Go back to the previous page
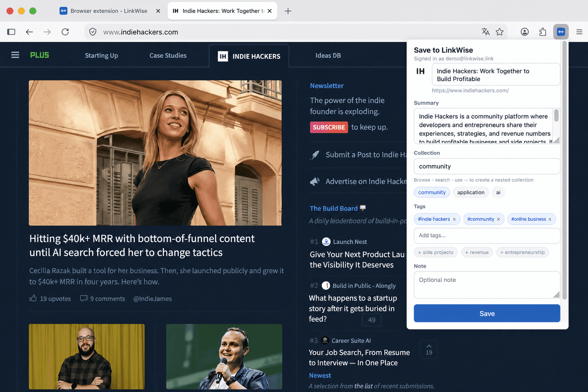The height and width of the screenshot is (392, 588). tap(29, 32)
